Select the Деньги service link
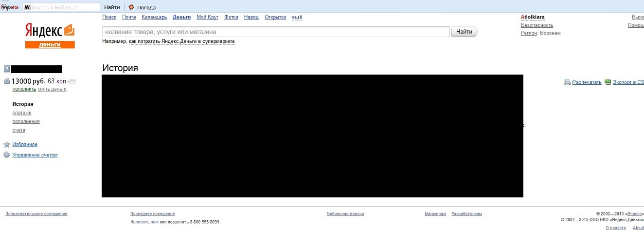 tap(181, 17)
